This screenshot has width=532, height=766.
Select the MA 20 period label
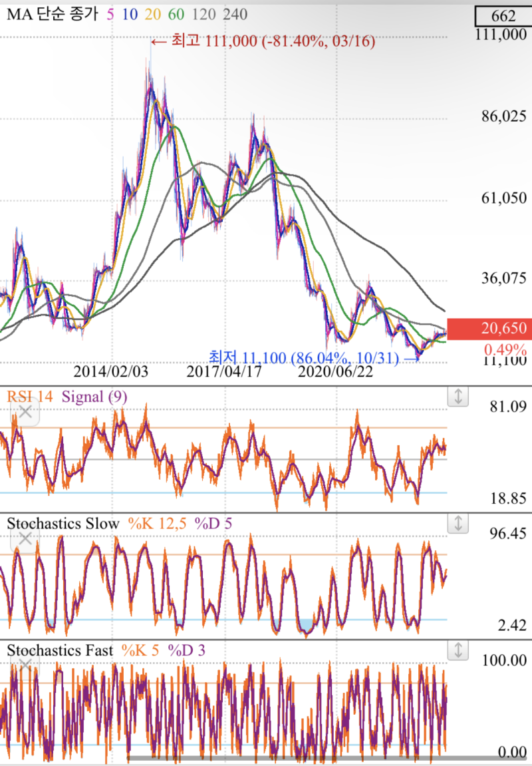153,14
